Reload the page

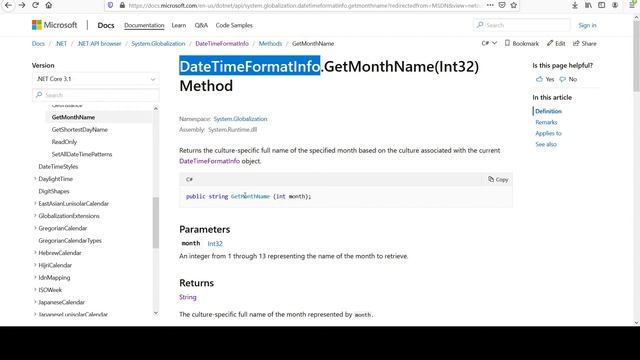36,5
